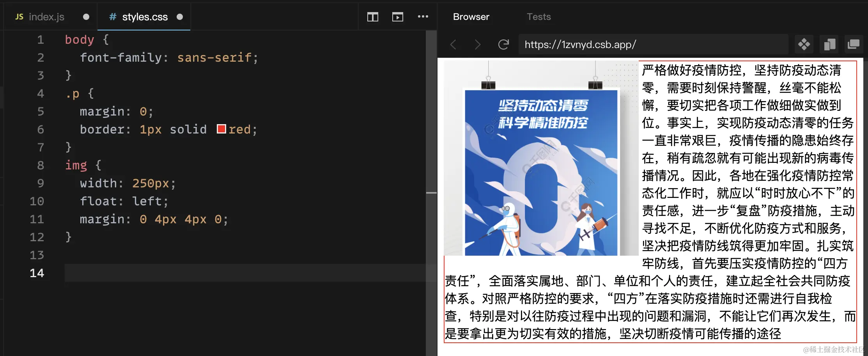Refresh the browser preview
The image size is (868, 356).
[x=503, y=44]
